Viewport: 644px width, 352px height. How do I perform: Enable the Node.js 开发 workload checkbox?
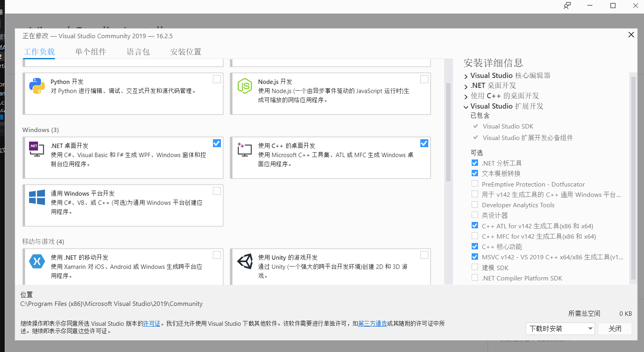pos(424,79)
